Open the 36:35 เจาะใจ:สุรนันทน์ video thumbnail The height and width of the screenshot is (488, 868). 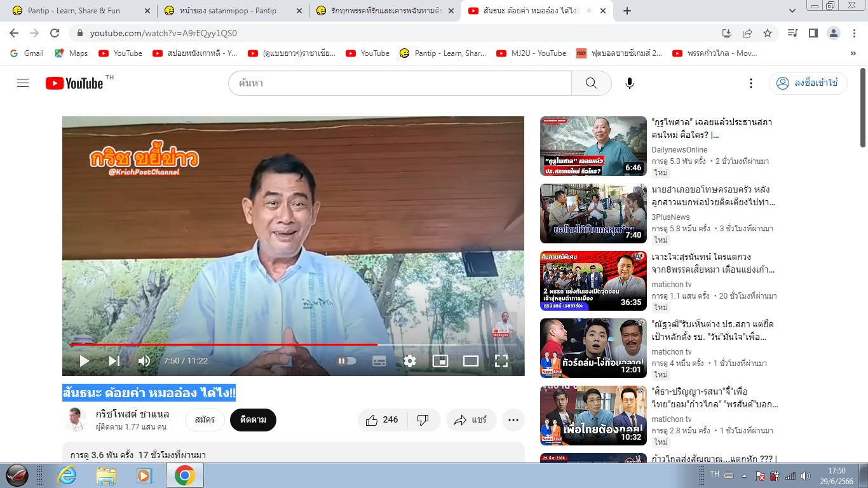[x=593, y=281]
